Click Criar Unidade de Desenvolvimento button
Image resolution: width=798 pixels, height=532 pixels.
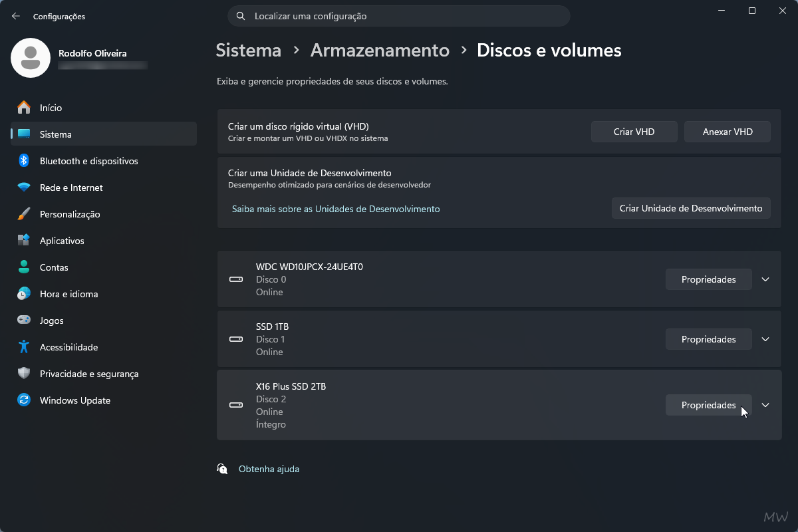click(x=691, y=208)
